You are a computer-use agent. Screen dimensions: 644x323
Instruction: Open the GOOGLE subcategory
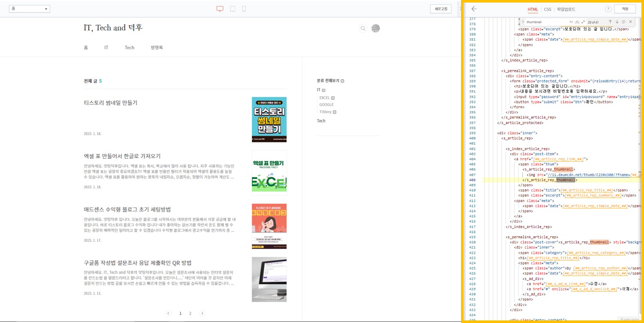[326, 104]
